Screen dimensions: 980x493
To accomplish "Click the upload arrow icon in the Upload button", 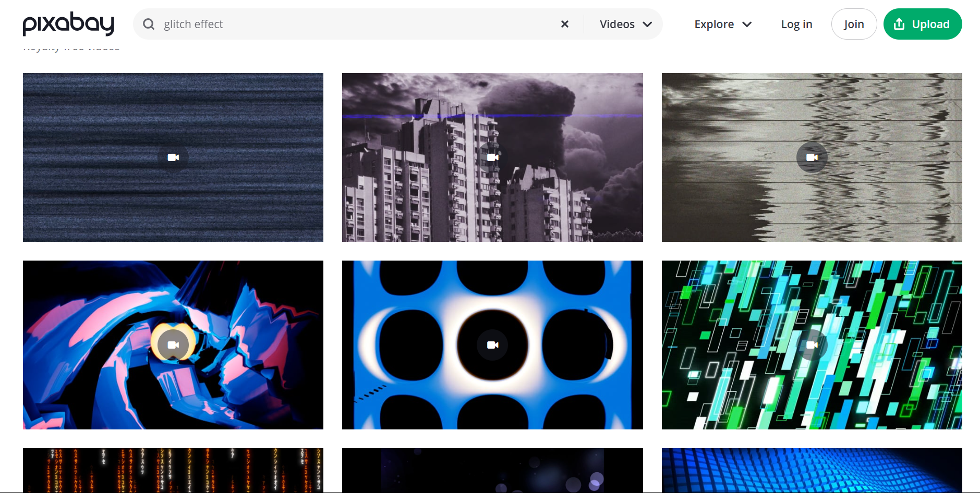I will (x=899, y=23).
